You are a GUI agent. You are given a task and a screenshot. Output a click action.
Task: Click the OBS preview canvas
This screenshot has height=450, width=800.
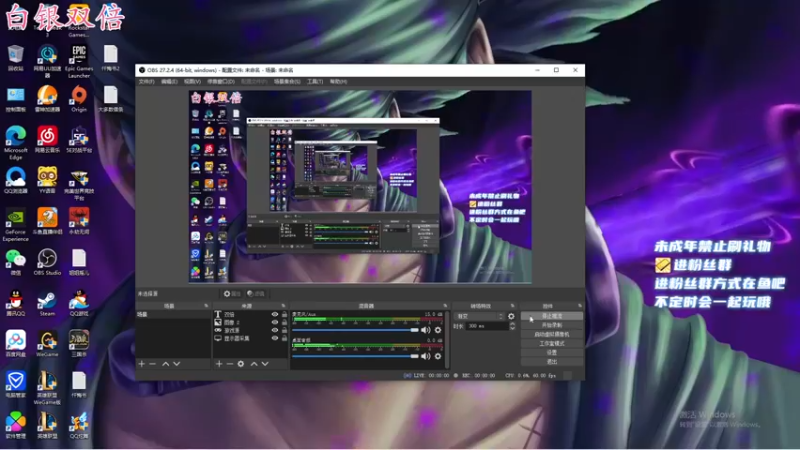360,187
